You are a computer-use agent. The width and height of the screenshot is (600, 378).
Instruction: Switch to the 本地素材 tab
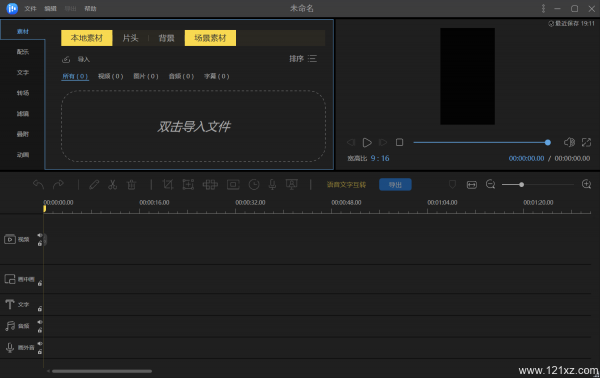pos(87,38)
